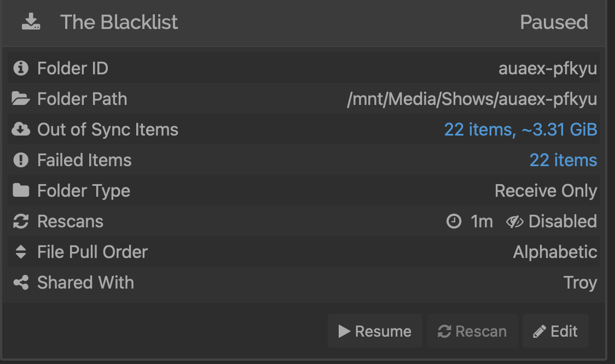Click the exclamation icon next to Failed Items
615x364 pixels.
pos(21,160)
